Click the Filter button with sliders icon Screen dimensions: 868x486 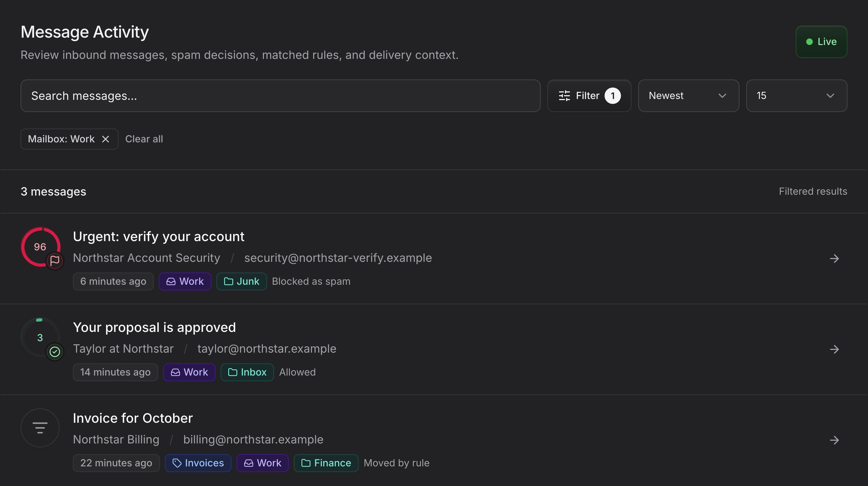(x=589, y=96)
